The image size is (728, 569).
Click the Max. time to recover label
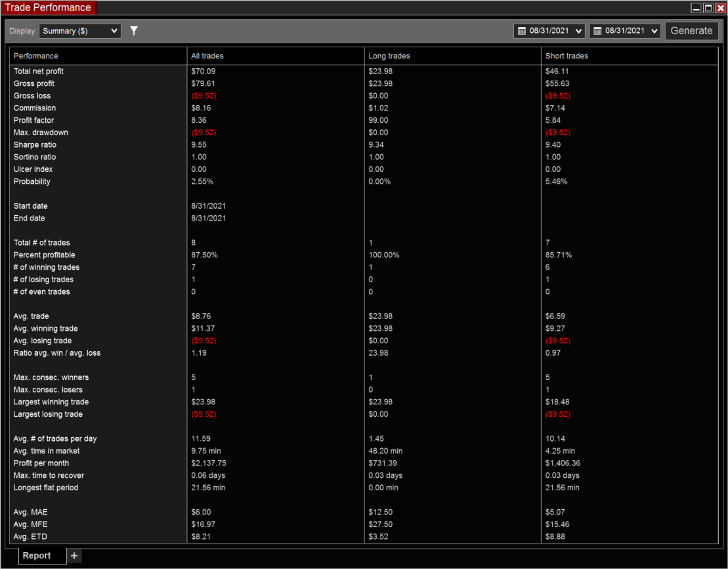pyautogui.click(x=49, y=475)
